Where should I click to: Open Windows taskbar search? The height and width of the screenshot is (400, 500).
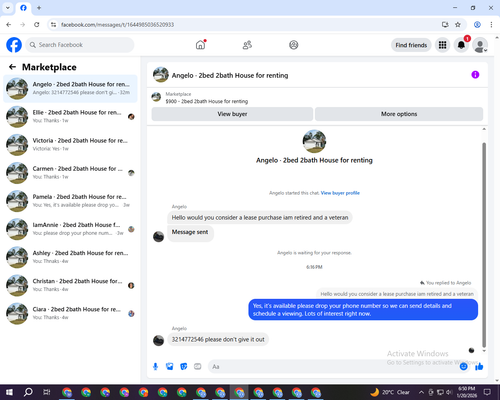[x=28, y=392]
